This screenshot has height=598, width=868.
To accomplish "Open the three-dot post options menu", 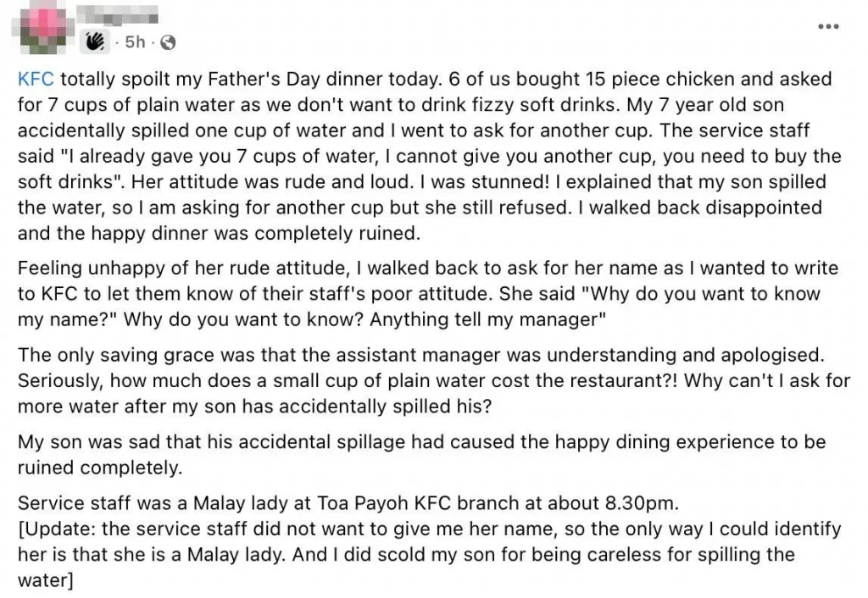I will 828,26.
